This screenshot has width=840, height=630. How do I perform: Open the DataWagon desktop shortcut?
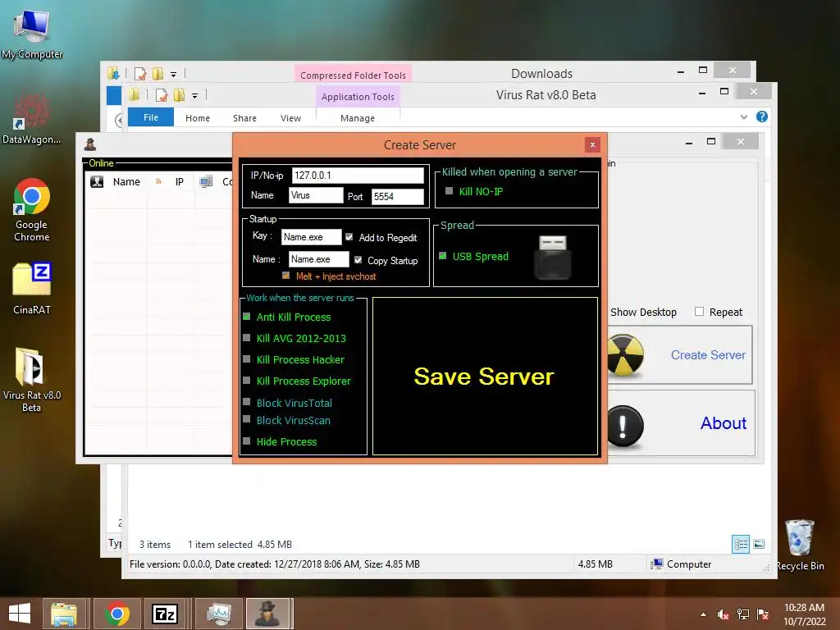coord(32,119)
